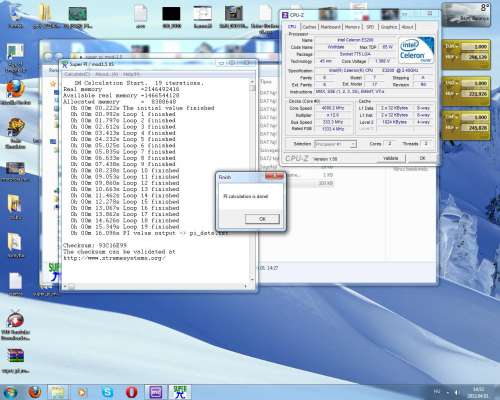Click the HU language indicator in tray
The width and height of the screenshot is (500, 400).
[437, 391]
